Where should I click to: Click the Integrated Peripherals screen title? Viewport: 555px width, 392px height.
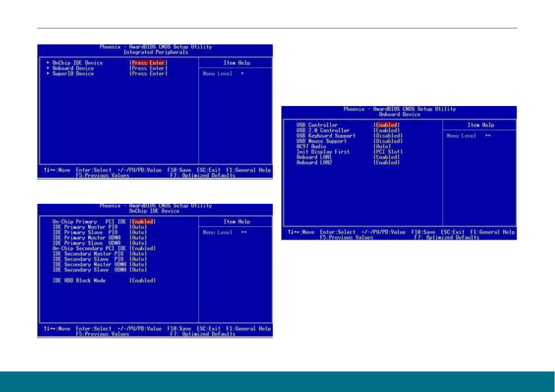coord(156,52)
